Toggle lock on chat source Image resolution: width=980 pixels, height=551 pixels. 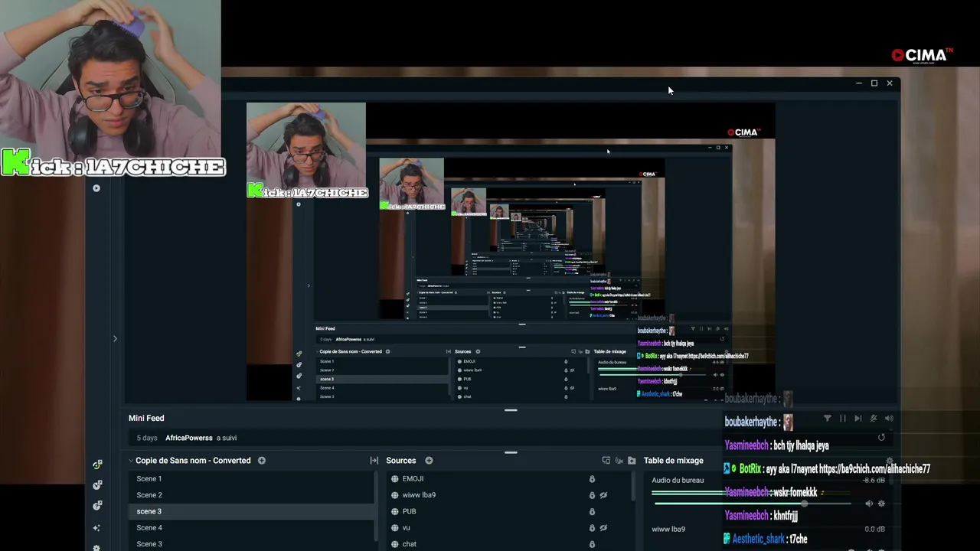coord(592,544)
